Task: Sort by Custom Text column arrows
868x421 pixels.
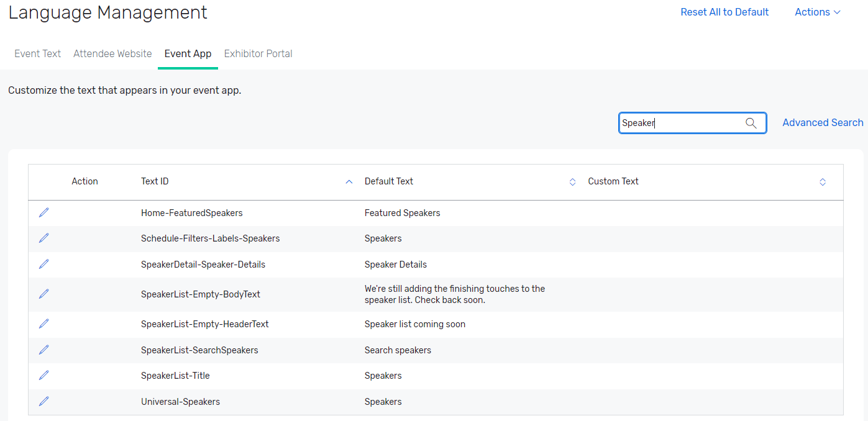Action: point(822,182)
